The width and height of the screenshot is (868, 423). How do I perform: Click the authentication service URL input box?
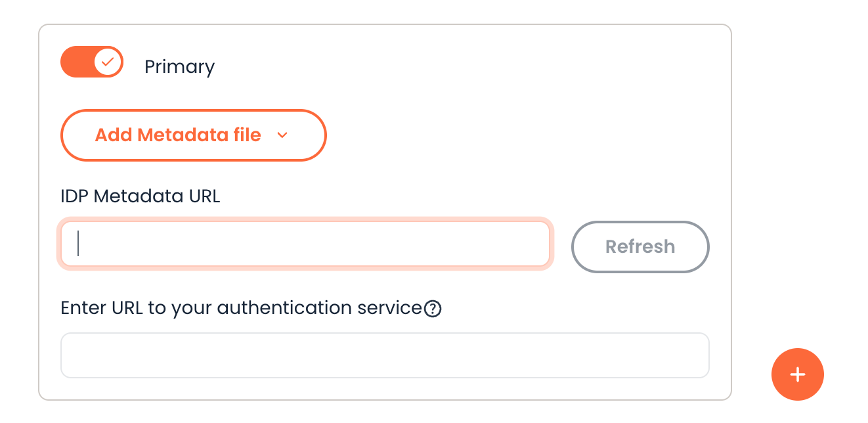coord(385,355)
